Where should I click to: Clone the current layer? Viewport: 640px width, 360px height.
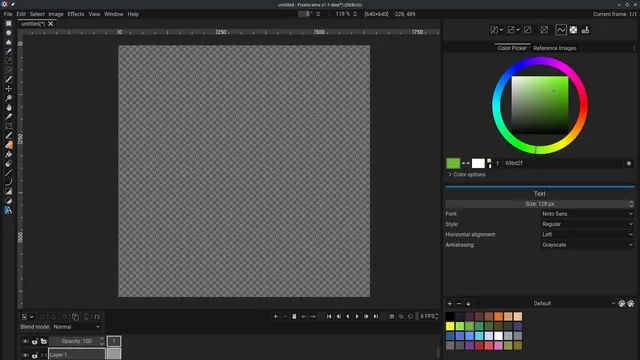point(76,317)
